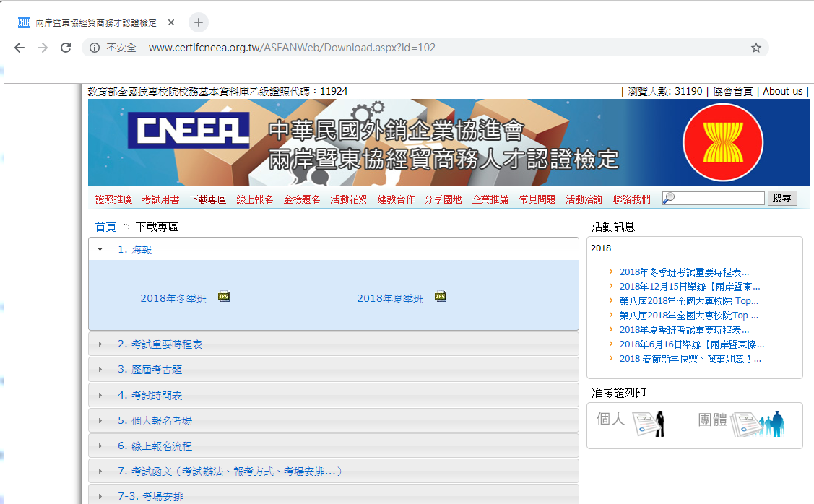Open news 2018年12月15日舉辦【兩岸暨東
Viewport: 814px width, 504px height.
(x=689, y=287)
